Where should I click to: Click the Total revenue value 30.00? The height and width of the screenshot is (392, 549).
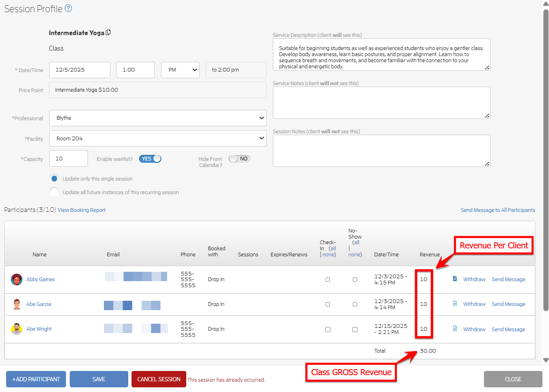[428, 351]
